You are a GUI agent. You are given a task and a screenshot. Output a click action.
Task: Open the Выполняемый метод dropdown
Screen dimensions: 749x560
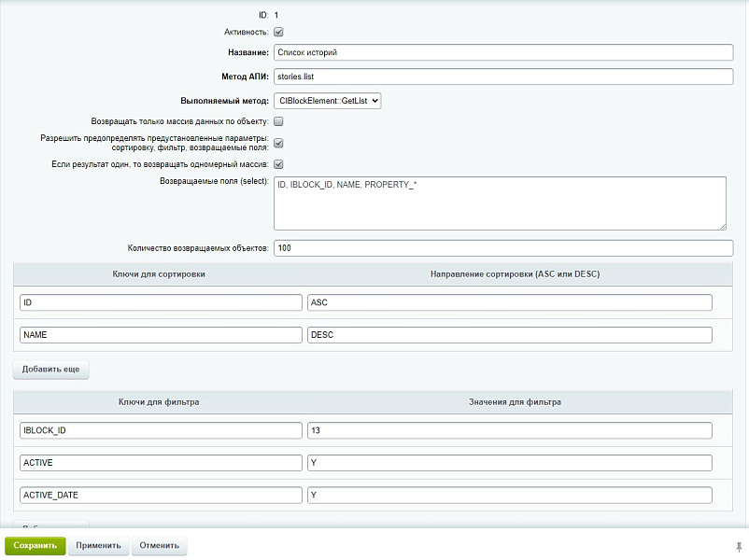(x=327, y=101)
